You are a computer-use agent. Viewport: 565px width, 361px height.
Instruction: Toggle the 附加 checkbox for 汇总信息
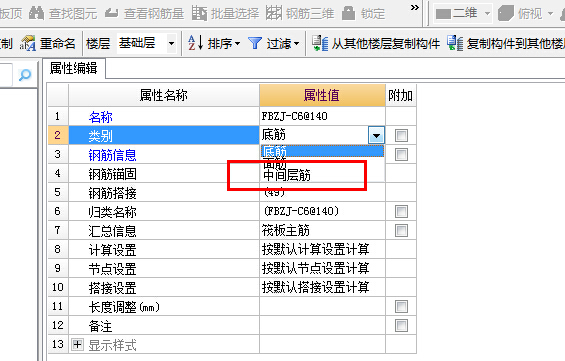point(401,230)
